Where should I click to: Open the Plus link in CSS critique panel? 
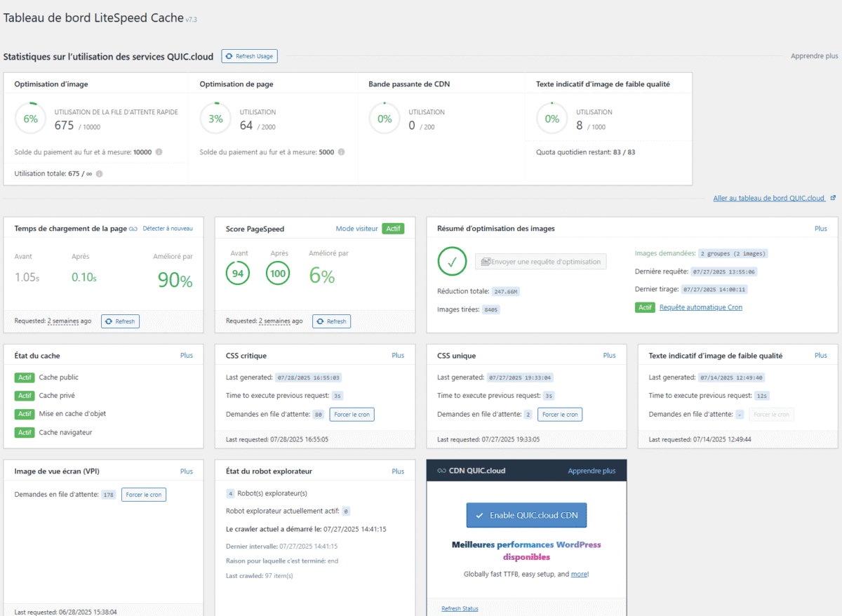pos(398,356)
